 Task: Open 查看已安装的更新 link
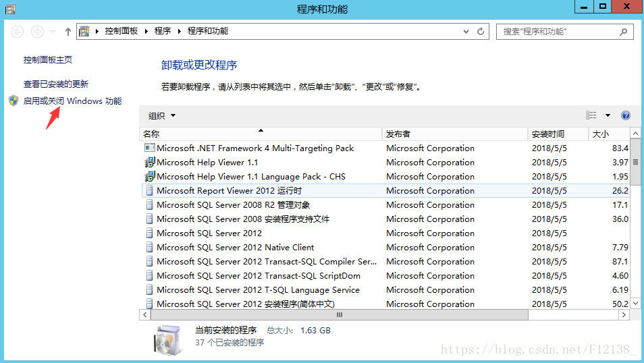pyautogui.click(x=56, y=84)
